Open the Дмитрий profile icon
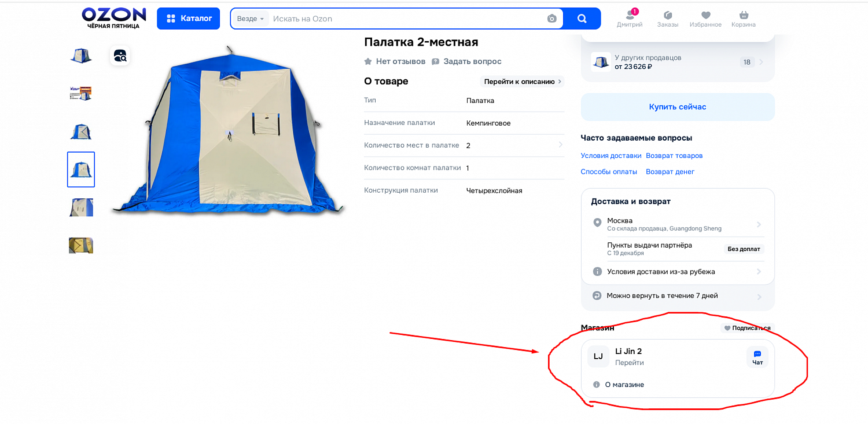This screenshot has width=868, height=424. [630, 19]
